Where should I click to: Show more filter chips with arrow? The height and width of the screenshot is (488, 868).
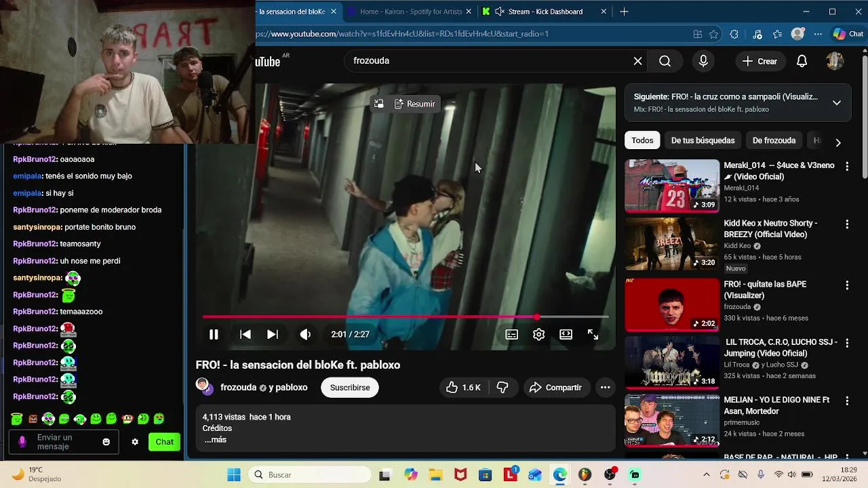[x=838, y=142]
